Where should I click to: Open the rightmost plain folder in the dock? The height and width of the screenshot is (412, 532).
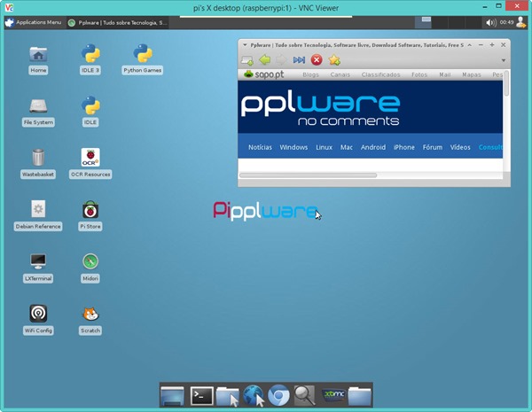[x=360, y=396]
